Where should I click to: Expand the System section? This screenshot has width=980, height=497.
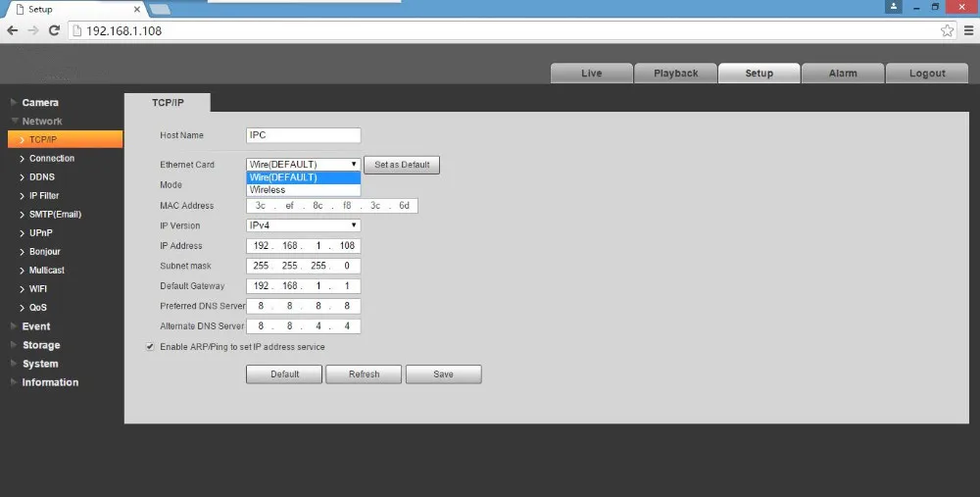tap(40, 364)
